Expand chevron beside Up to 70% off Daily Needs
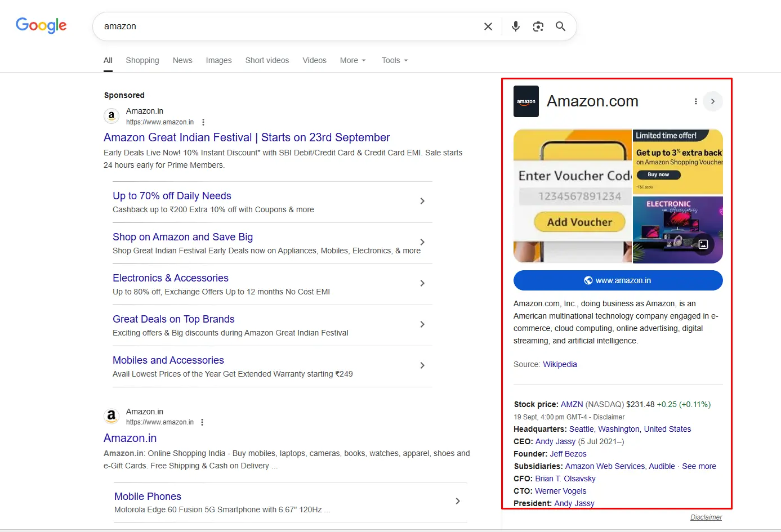Image resolution: width=781 pixels, height=532 pixels. 422,201
